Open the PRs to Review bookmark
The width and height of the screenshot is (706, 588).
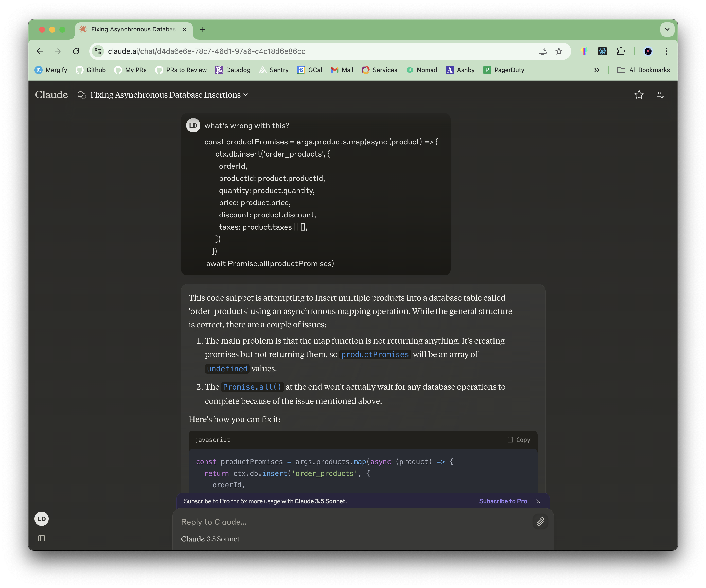click(x=181, y=70)
